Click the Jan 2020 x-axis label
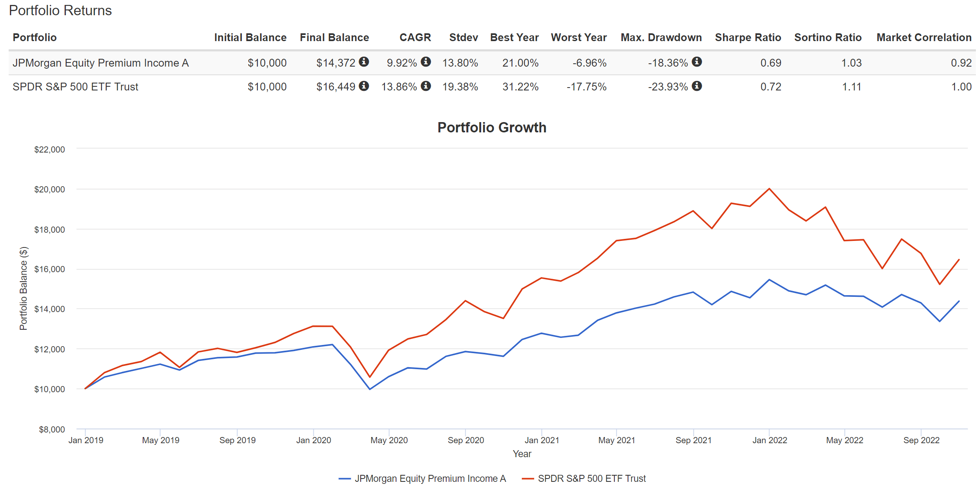Screen dimensions: 980x488 [x=313, y=440]
